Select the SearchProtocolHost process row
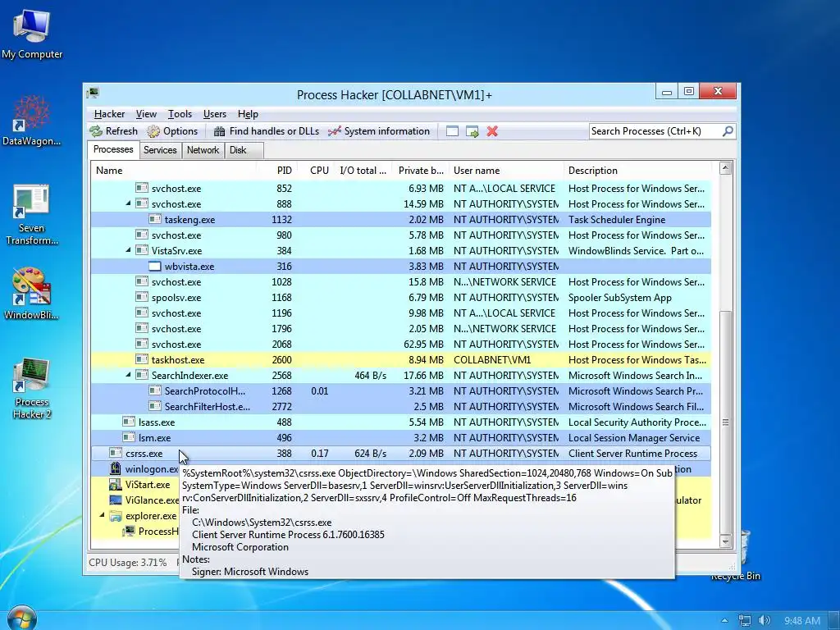Screen dimensions: 840x630 point(401,391)
